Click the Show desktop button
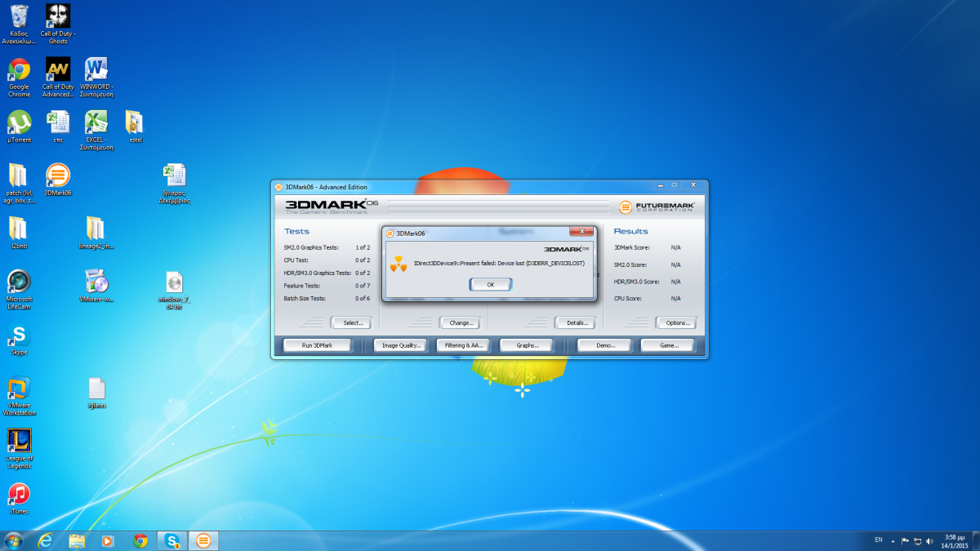 [x=974, y=540]
